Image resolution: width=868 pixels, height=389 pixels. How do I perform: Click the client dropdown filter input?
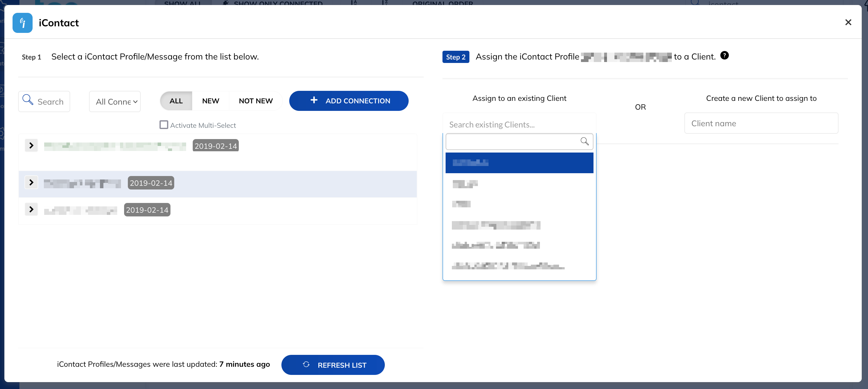(x=519, y=142)
